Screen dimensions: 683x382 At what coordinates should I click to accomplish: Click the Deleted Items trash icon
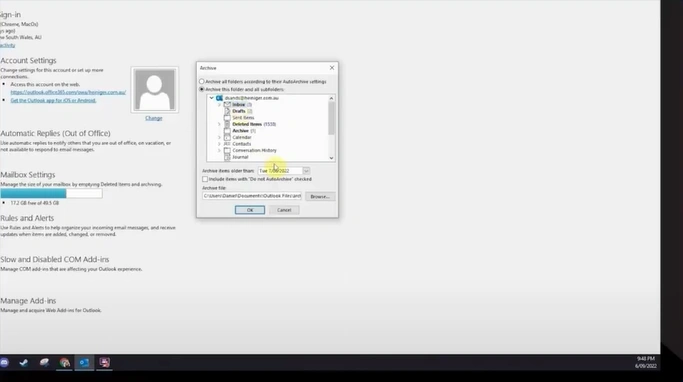pos(227,124)
